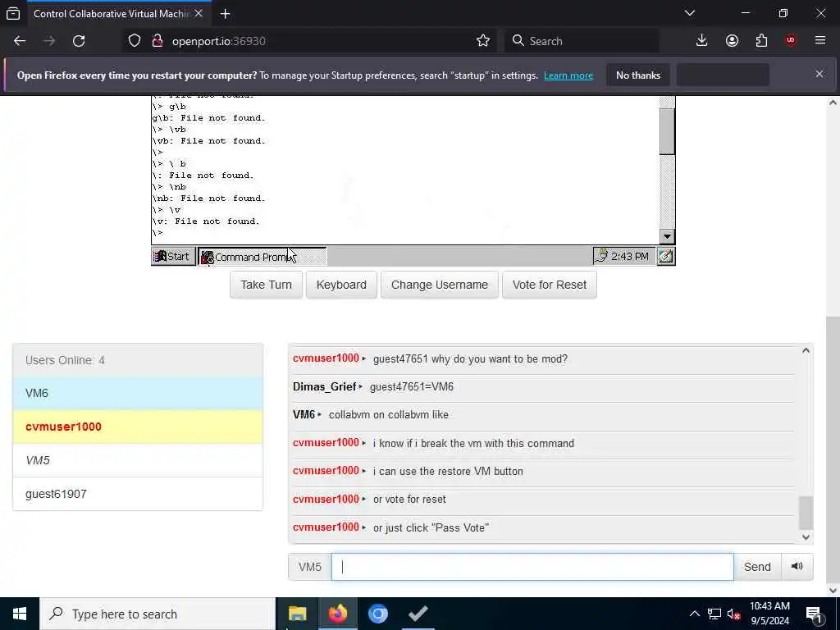
Task: Open the VM tray notepad pencil icon
Action: pos(665,257)
